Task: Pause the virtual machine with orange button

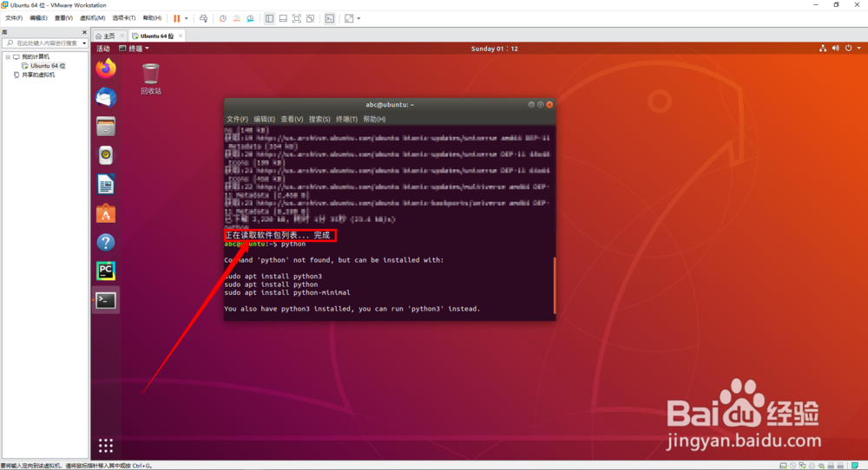Action: (176, 18)
